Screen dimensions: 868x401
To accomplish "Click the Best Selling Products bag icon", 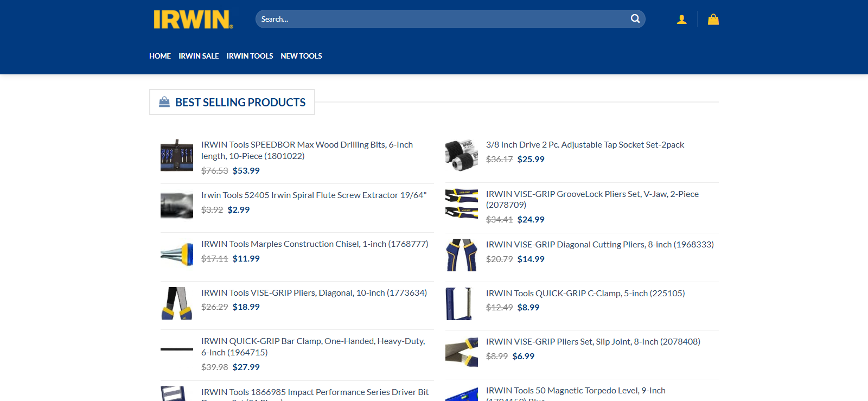I will [164, 102].
